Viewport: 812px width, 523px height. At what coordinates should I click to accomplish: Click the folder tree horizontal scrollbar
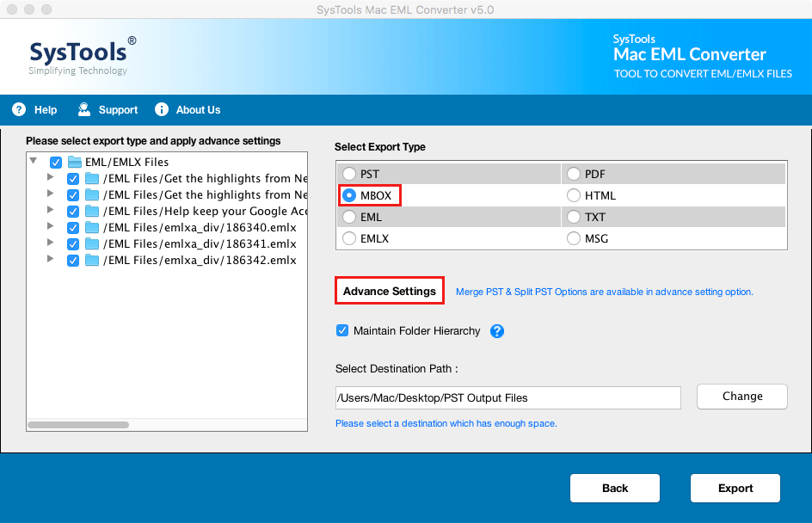click(78, 425)
